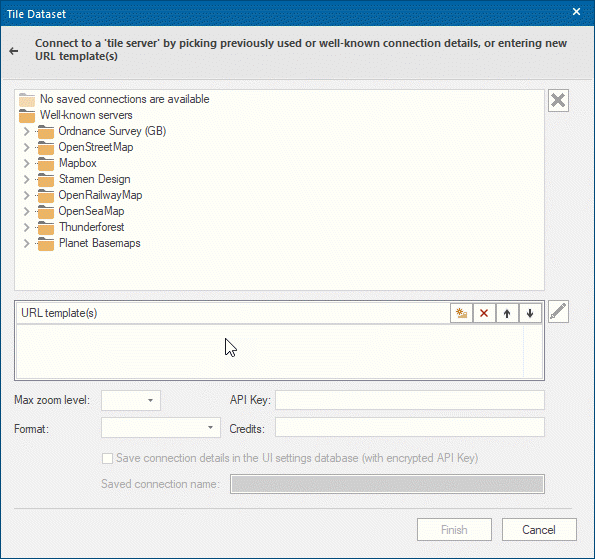595x559 pixels.
Task: Click into the API Key field
Action: tap(410, 400)
